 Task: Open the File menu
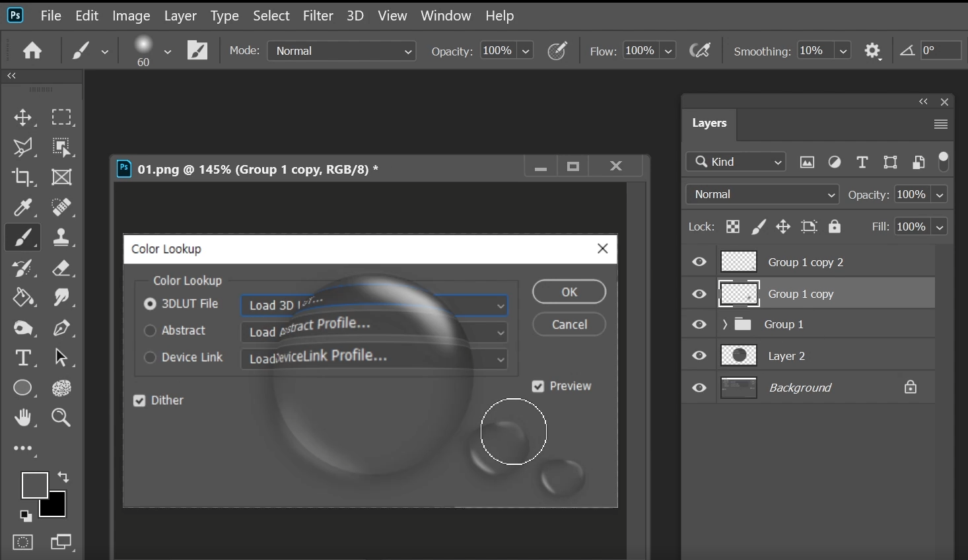point(51,16)
